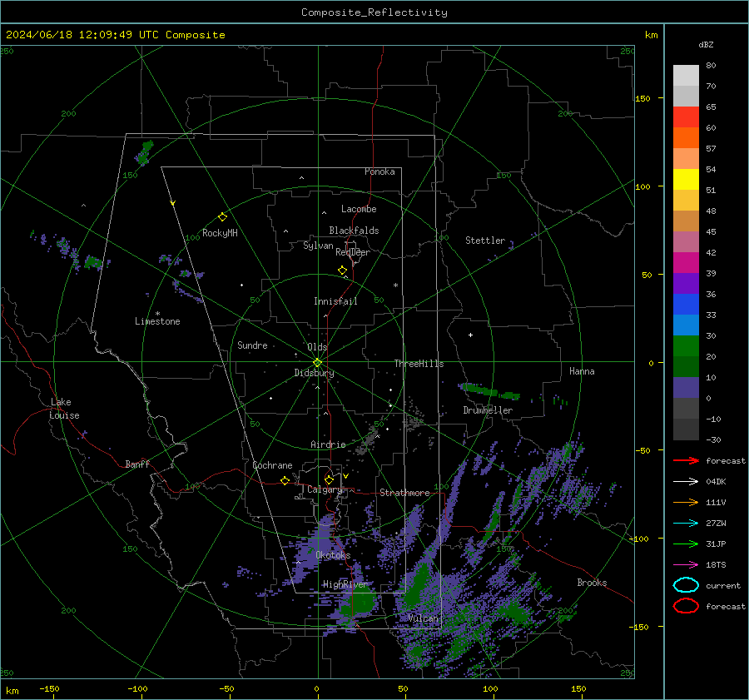Click the Strathmore city label

(x=404, y=493)
